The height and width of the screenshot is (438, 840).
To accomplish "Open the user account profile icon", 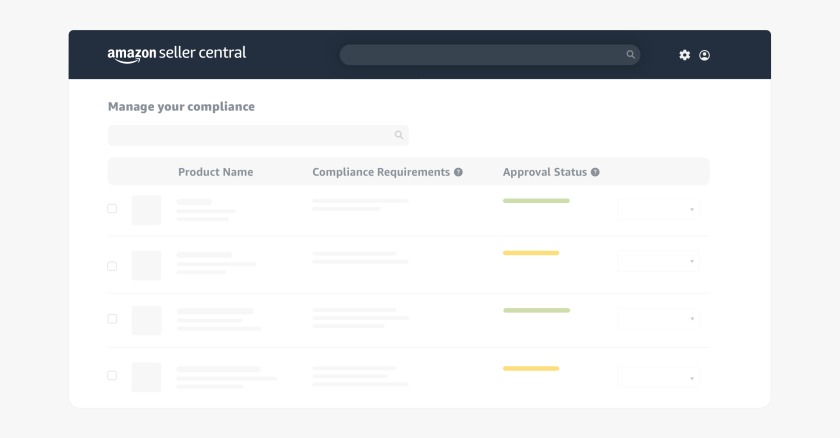I will point(704,55).
